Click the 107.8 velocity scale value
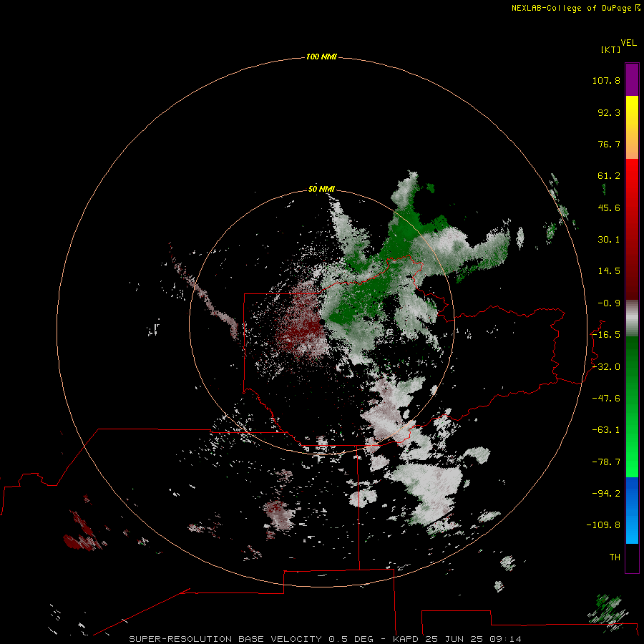 point(606,80)
